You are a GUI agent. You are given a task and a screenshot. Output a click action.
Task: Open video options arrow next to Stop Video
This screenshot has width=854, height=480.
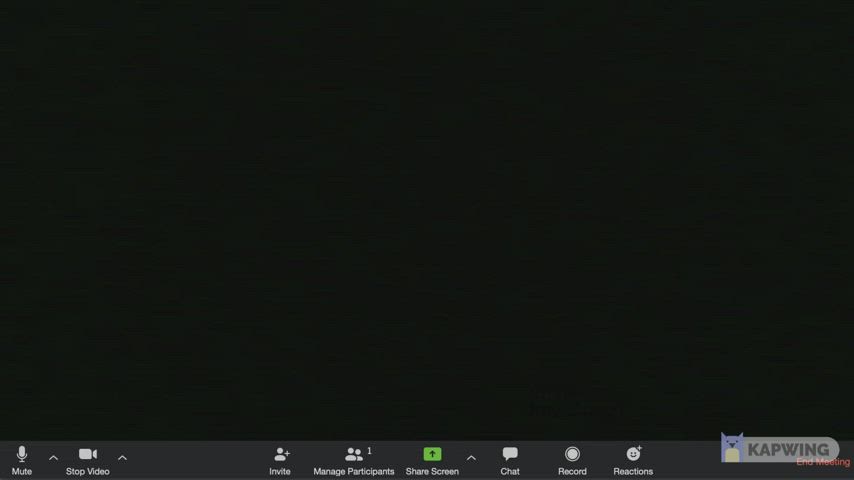123,458
